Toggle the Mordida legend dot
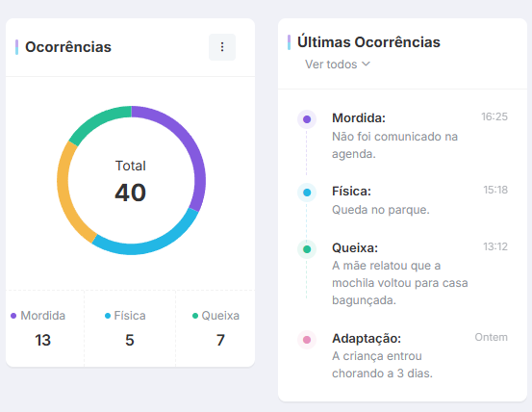 click(x=13, y=316)
